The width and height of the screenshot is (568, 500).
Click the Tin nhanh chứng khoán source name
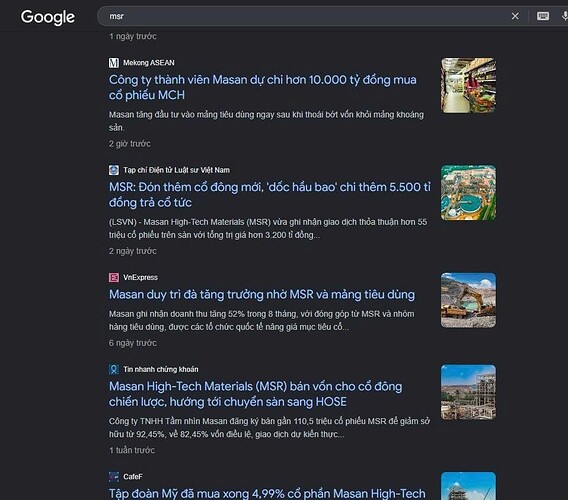(x=161, y=369)
